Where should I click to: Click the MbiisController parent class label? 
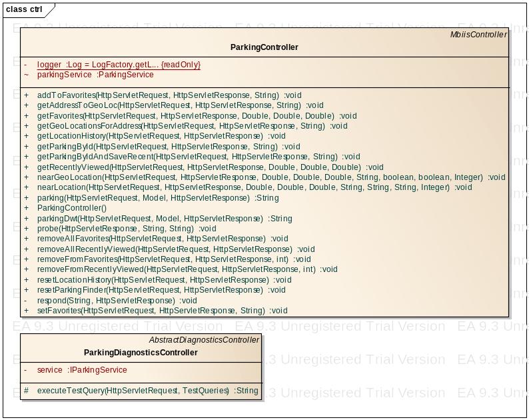(478, 35)
